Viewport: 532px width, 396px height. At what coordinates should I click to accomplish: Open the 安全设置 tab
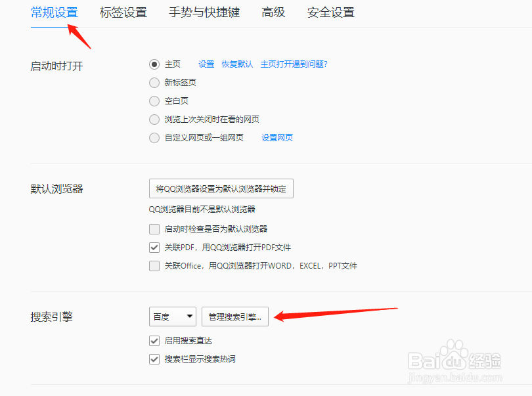(331, 12)
